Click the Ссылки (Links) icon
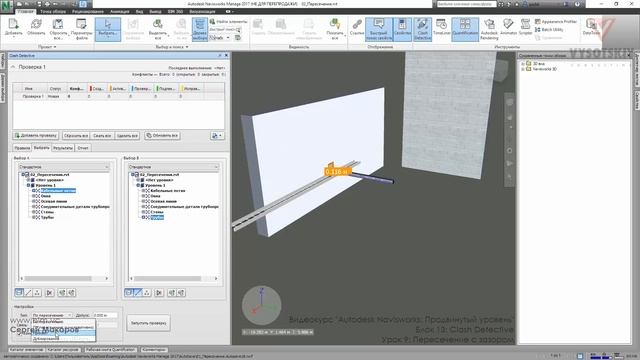 (357, 27)
